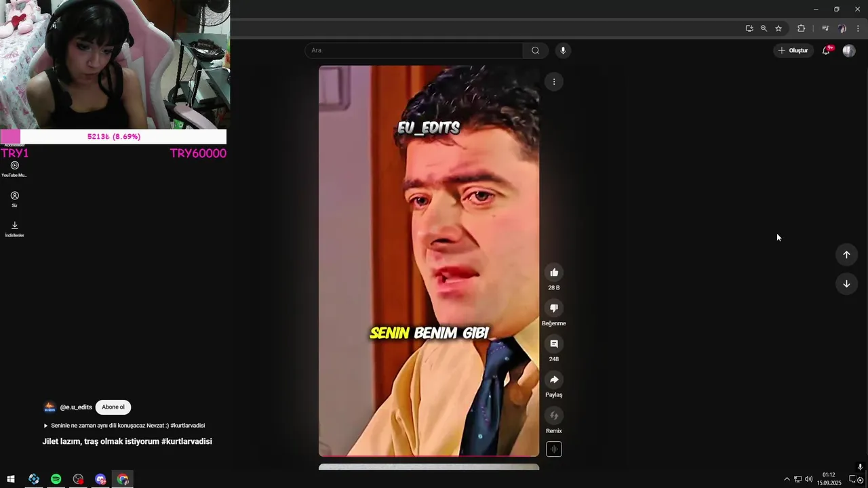Open network status in tray
Screen dimensions: 868x488
(797, 479)
